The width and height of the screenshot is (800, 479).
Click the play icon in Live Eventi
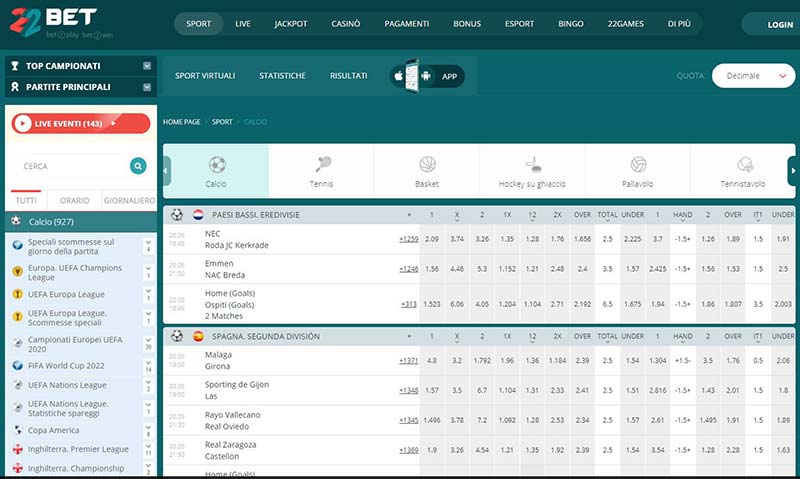point(22,123)
